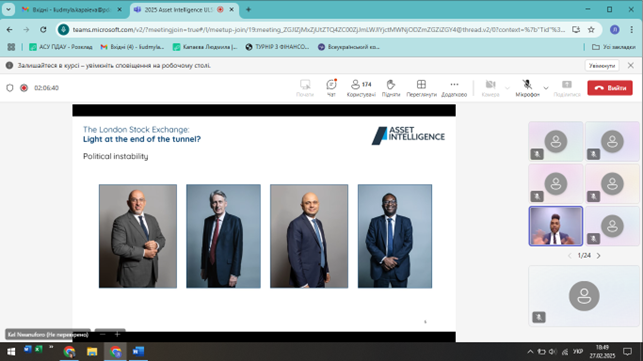Open the View layout options
Image resolution: width=643 pixels, height=361 pixels.
point(421,88)
